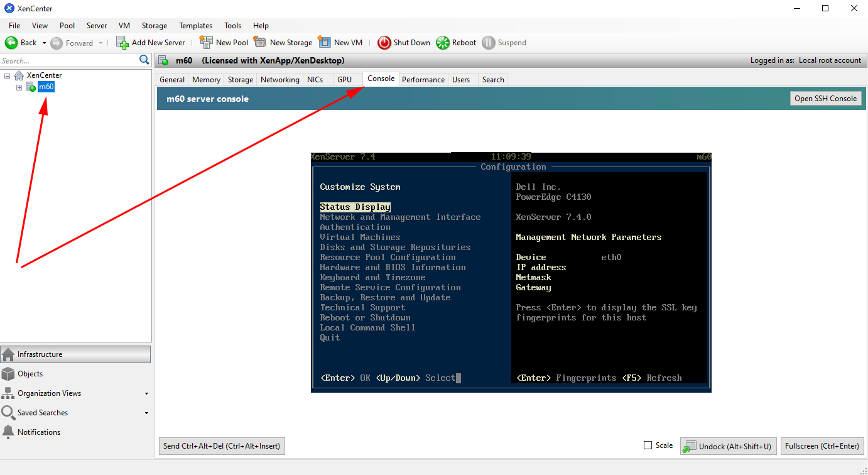Expand the Saved Searches dropdown arrow

146,413
